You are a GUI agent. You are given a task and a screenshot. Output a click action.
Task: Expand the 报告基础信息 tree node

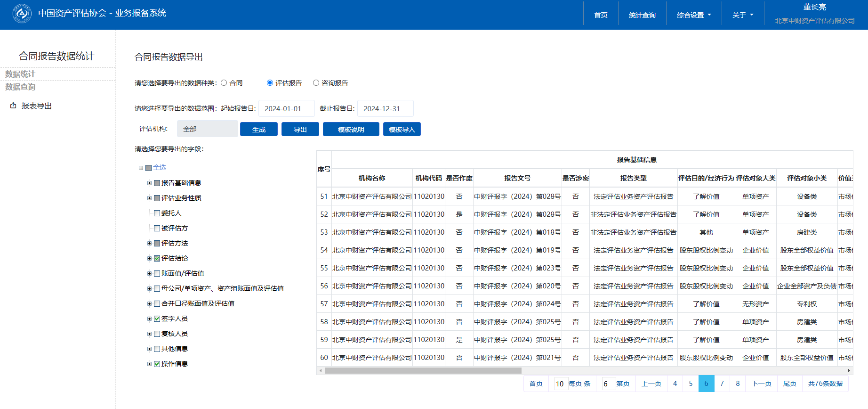pyautogui.click(x=149, y=183)
